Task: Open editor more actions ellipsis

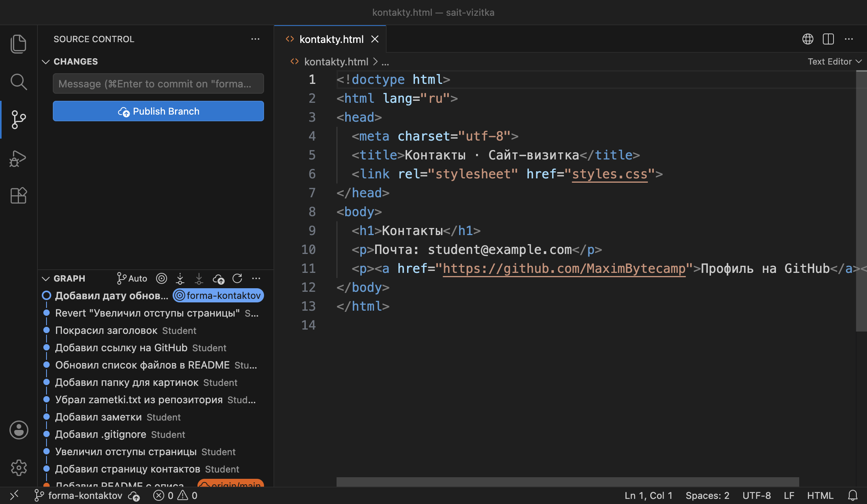Action: click(849, 39)
